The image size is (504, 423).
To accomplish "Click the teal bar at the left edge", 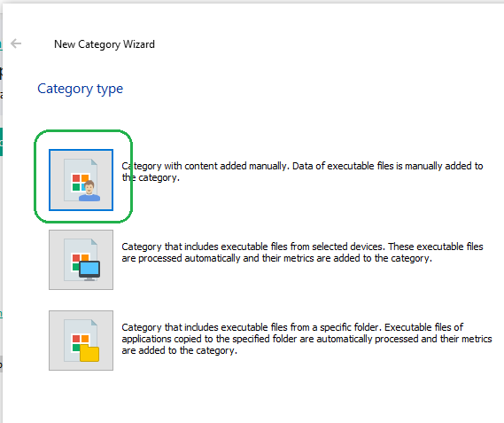I will click(x=1, y=142).
